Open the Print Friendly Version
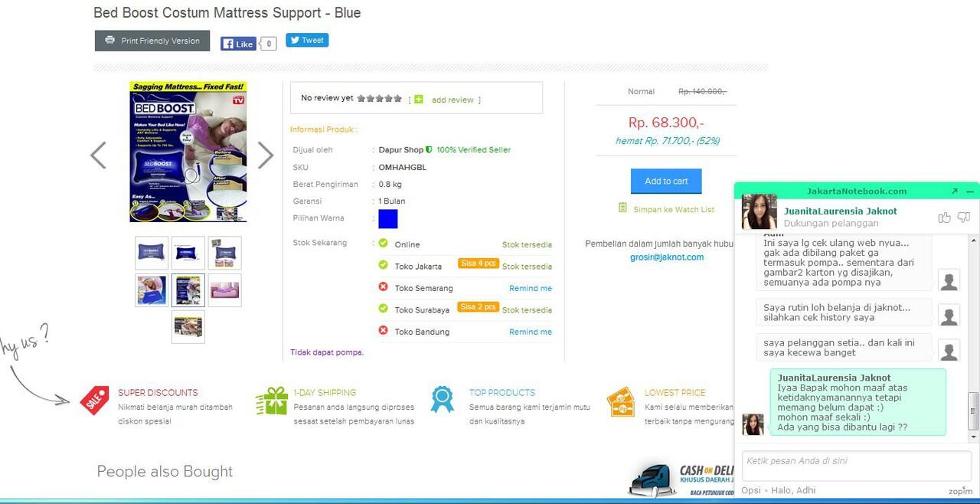The image size is (980, 504). (152, 41)
